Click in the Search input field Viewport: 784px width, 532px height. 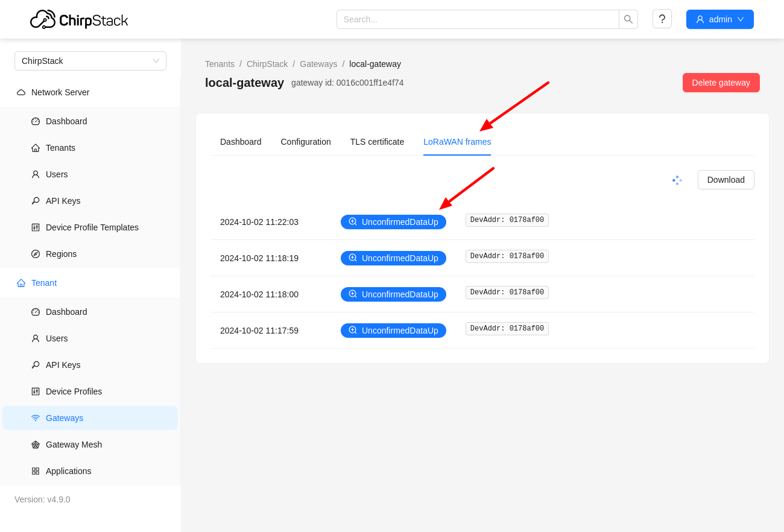click(478, 19)
